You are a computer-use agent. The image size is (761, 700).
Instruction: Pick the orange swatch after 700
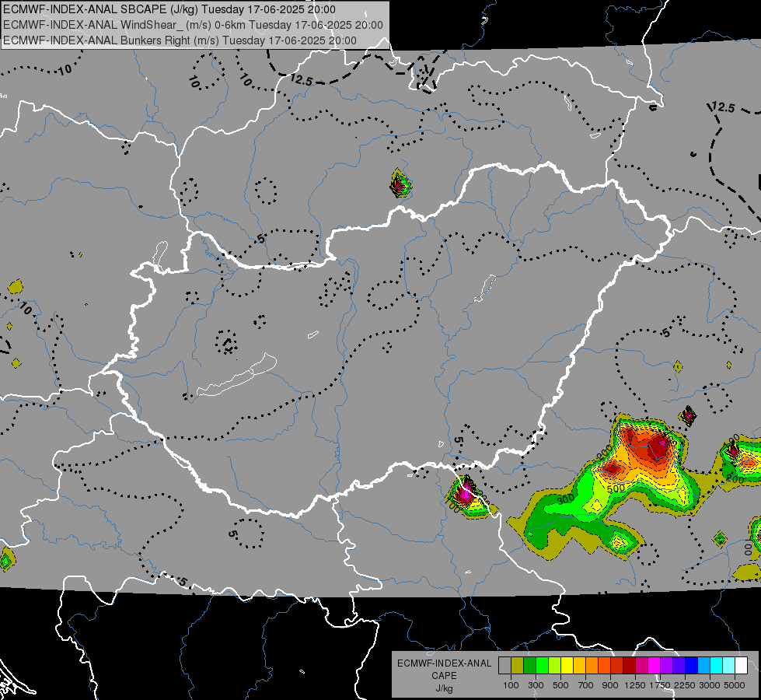(592, 666)
